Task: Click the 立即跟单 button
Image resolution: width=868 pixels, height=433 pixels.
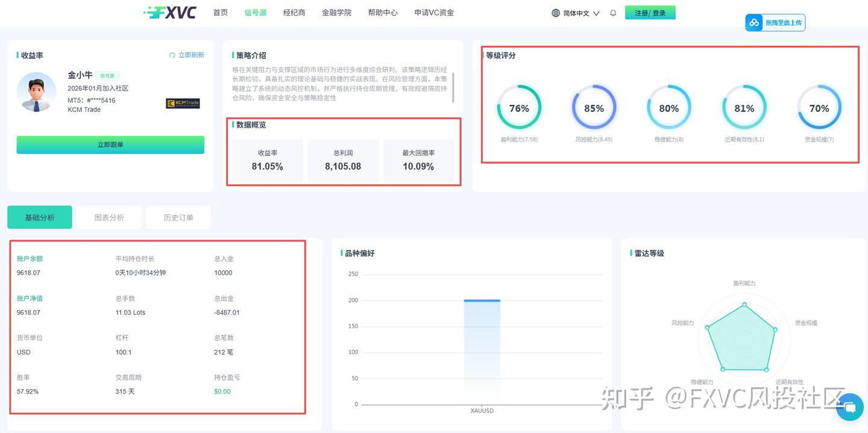Action: coord(110,145)
